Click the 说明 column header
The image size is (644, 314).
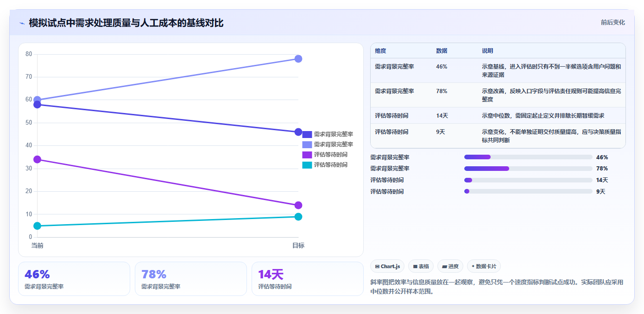click(487, 50)
